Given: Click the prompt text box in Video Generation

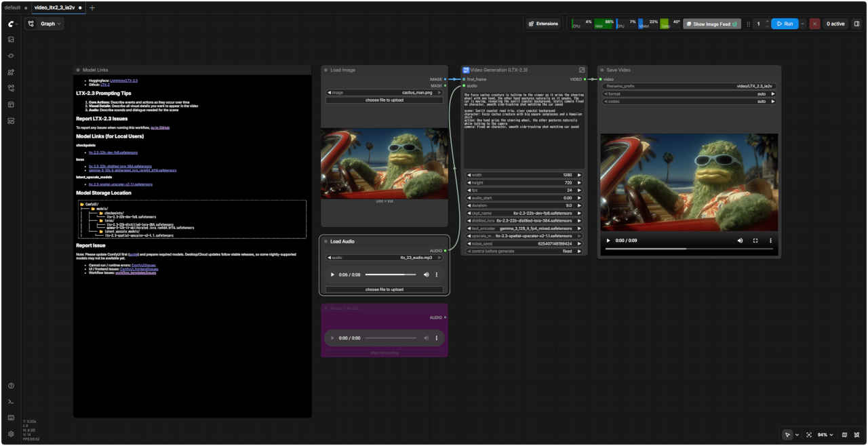Looking at the screenshot, I should point(524,130).
